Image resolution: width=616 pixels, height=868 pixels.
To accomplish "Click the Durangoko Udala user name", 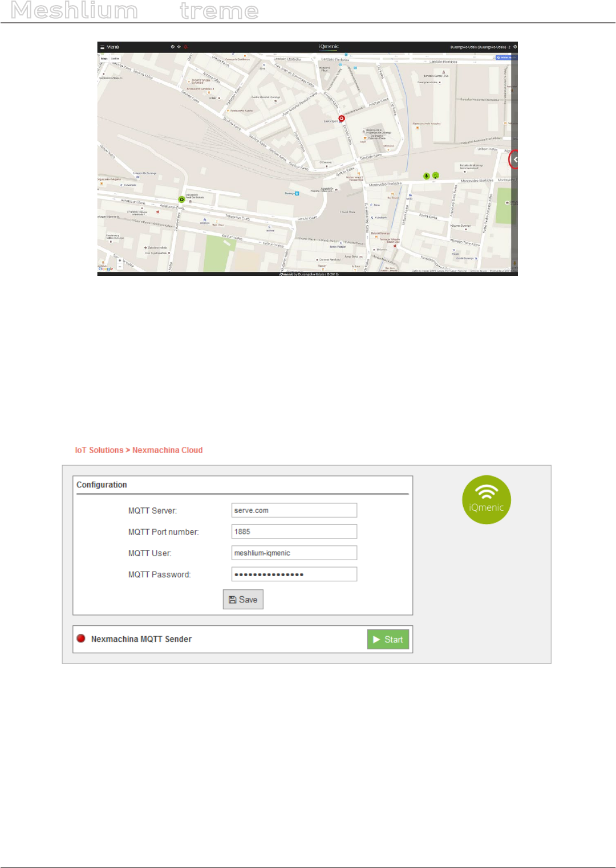I will (x=478, y=47).
